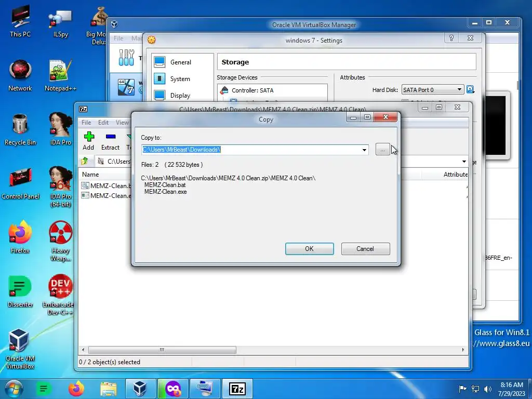Viewport: 532px width, 399px height.
Task: Open the View menu in 7-Zip
Action: click(x=122, y=123)
